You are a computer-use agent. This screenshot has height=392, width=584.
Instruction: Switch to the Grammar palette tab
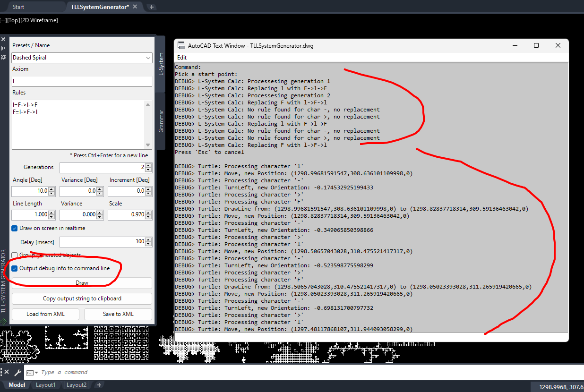click(161, 121)
